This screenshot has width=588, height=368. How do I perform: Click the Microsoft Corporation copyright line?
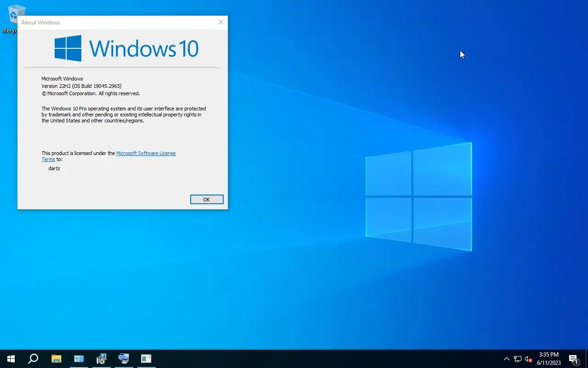pyautogui.click(x=90, y=93)
